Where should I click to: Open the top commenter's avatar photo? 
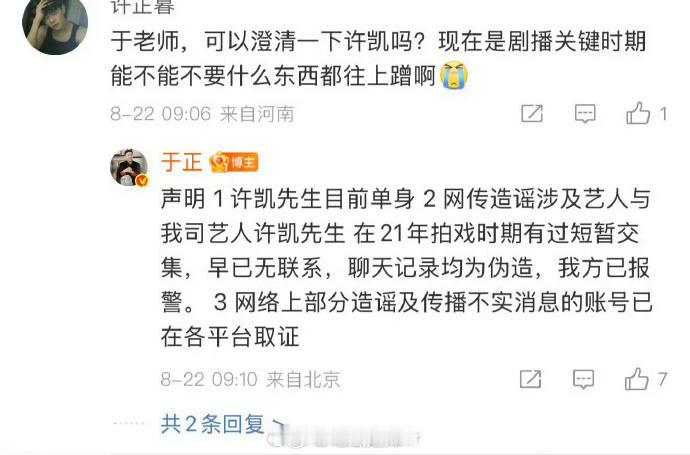pos(55,27)
